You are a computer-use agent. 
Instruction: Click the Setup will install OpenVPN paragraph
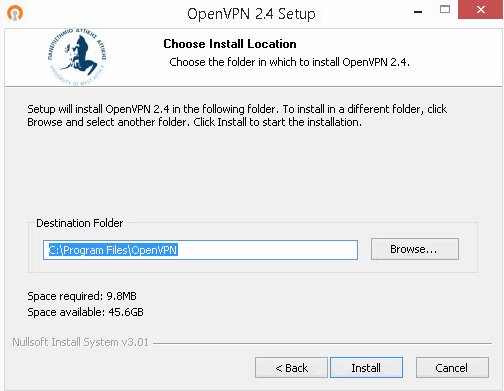coord(237,116)
